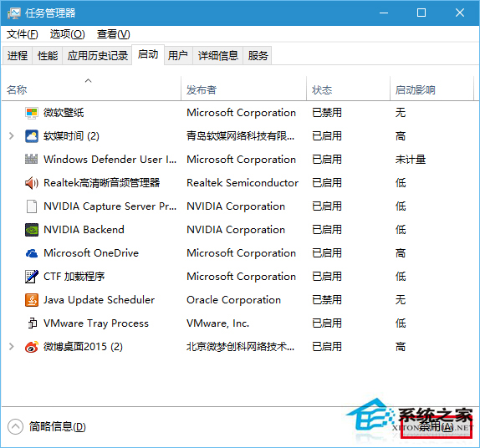Screen dimensions: 480x448
Task: Click the Realtek speaker icon
Action: tap(31, 183)
